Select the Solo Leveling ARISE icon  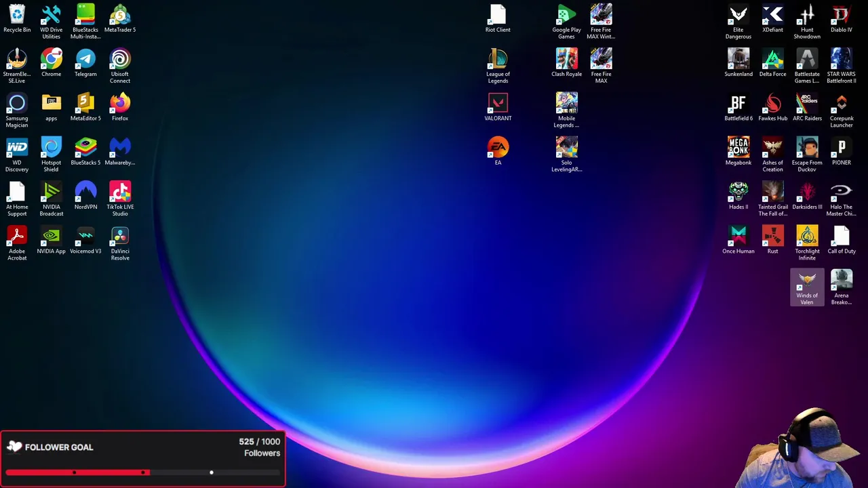567,147
